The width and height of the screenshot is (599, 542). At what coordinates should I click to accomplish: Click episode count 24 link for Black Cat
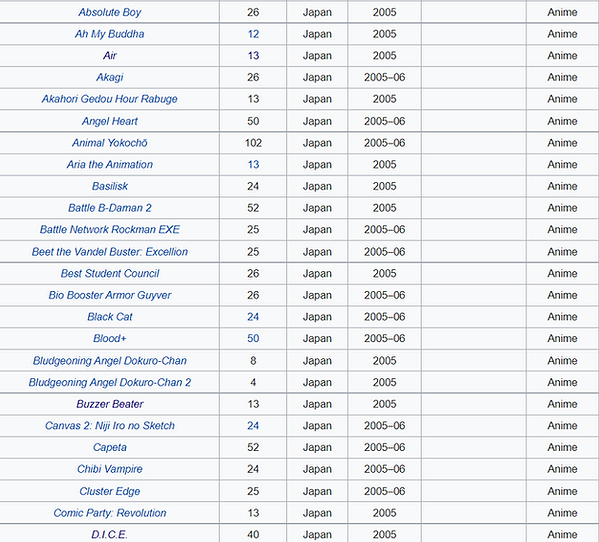point(253,317)
